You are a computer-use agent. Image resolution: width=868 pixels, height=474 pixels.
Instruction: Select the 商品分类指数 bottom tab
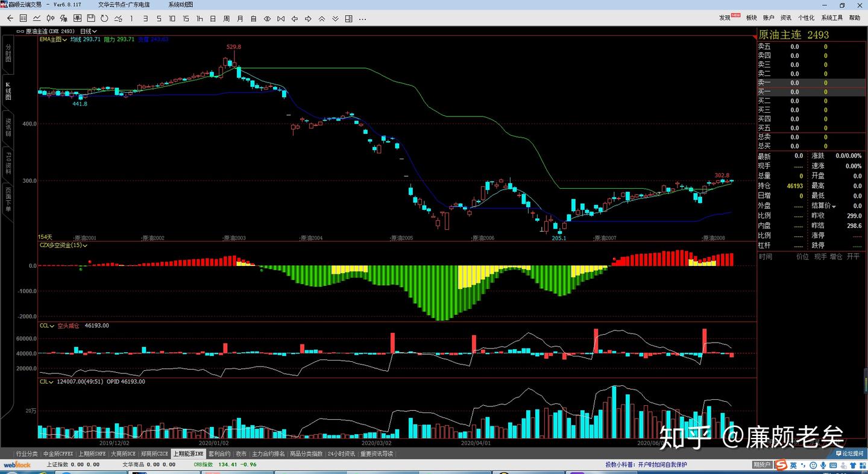point(306,453)
